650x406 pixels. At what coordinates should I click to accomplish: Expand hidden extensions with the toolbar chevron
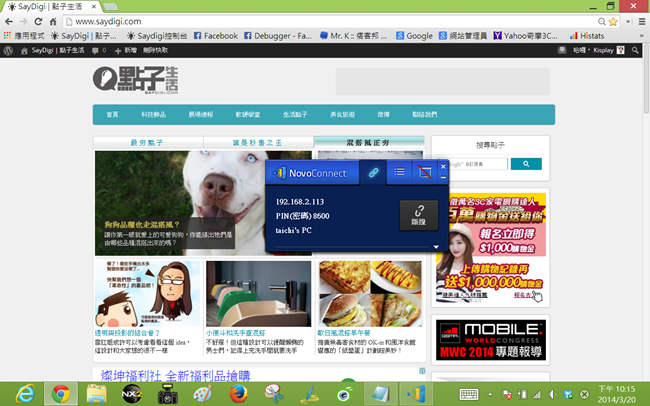[628, 22]
